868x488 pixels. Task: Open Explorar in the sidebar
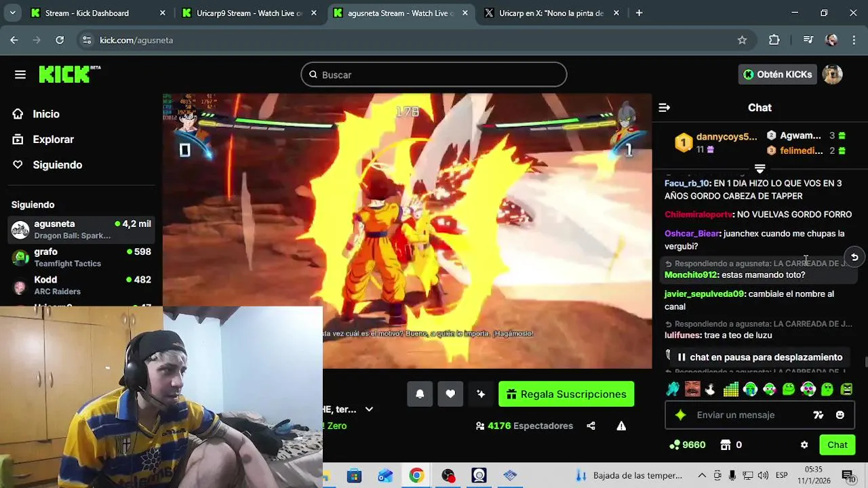(x=53, y=140)
